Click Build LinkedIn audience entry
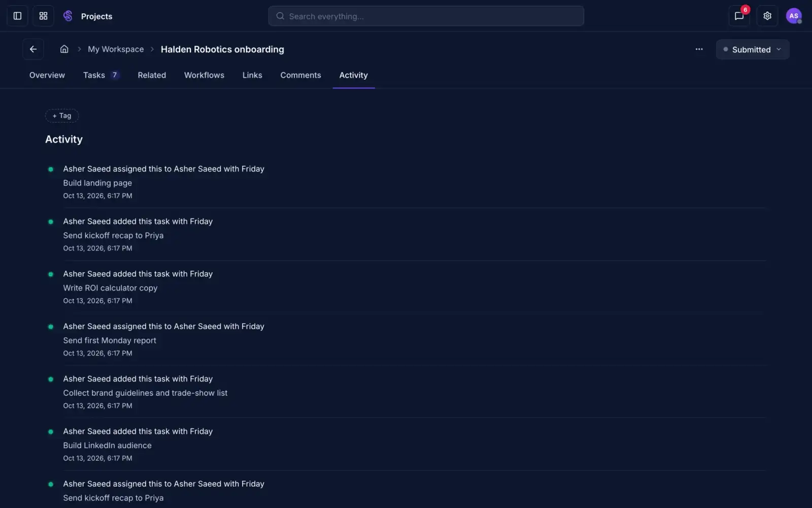Image resolution: width=812 pixels, height=508 pixels. coord(107,446)
